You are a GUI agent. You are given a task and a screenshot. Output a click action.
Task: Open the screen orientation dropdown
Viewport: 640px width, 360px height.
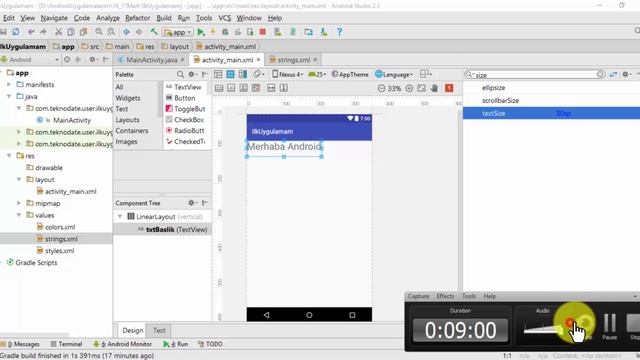pyautogui.click(x=258, y=74)
